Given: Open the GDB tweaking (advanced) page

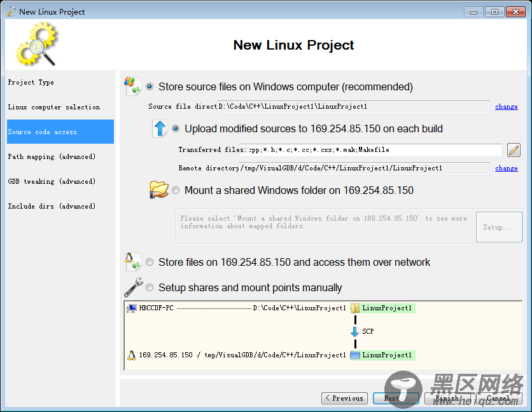Looking at the screenshot, I should (60, 181).
